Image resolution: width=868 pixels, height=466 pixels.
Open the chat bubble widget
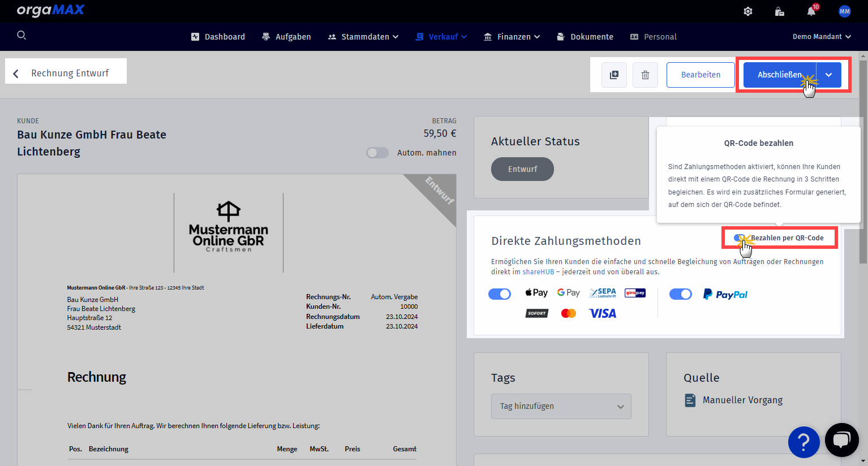842,440
